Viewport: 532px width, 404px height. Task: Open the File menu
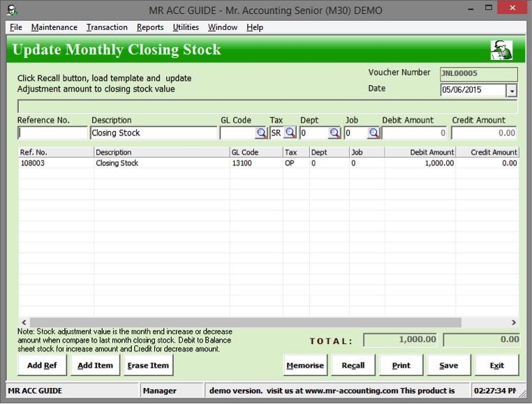[16, 27]
